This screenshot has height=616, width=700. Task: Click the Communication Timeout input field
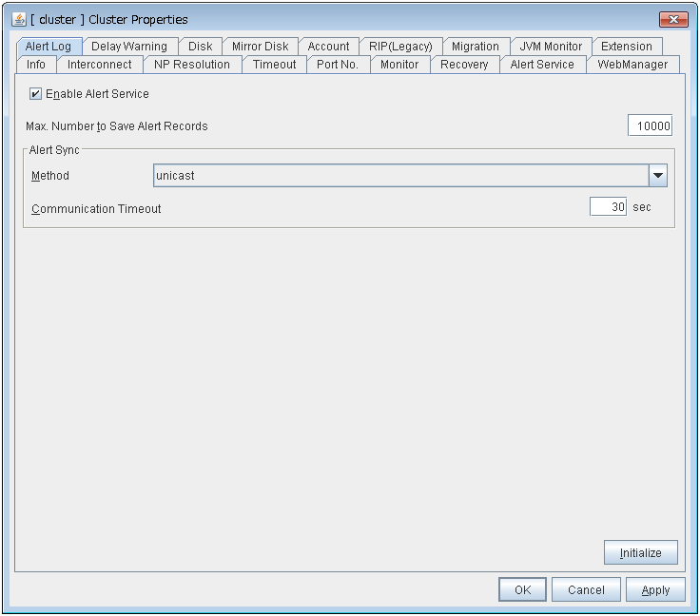coord(608,207)
